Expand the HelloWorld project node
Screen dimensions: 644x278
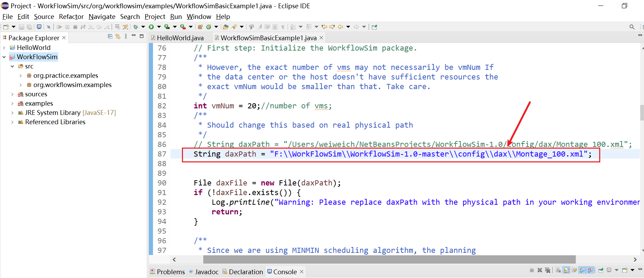coord(4,47)
